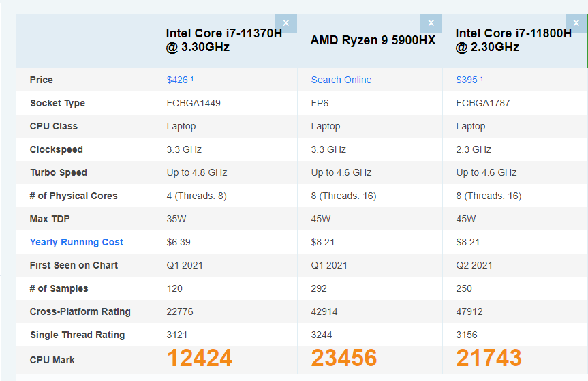Click the Socket Type row label
Screen dimensions: 588x381
(58, 103)
